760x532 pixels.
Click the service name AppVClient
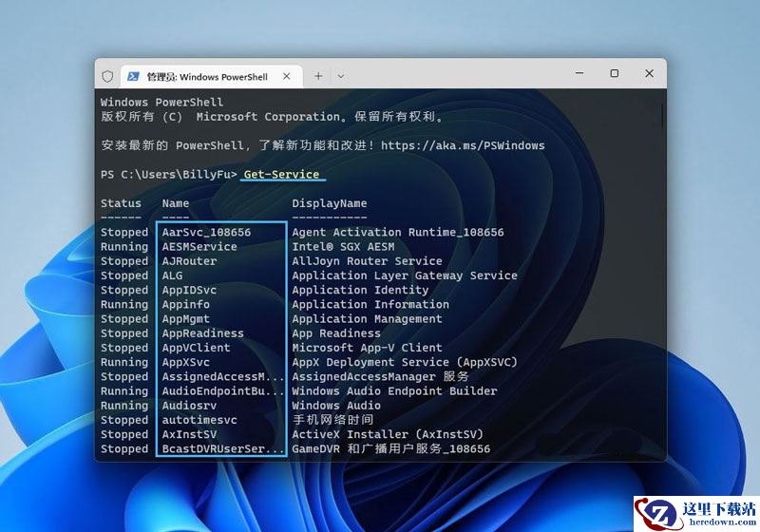tap(197, 348)
